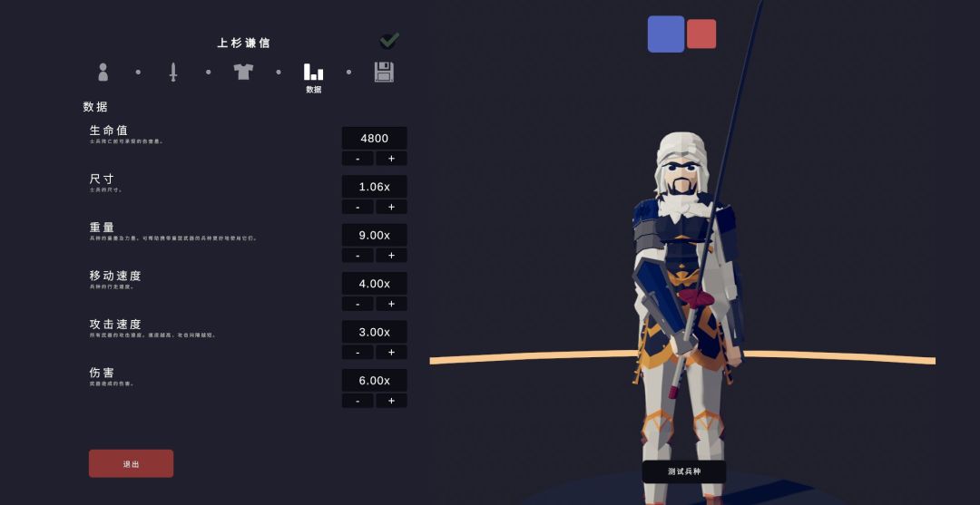Open the weapon sword step icon
This screenshot has width=980, height=505.
pyautogui.click(x=173, y=72)
